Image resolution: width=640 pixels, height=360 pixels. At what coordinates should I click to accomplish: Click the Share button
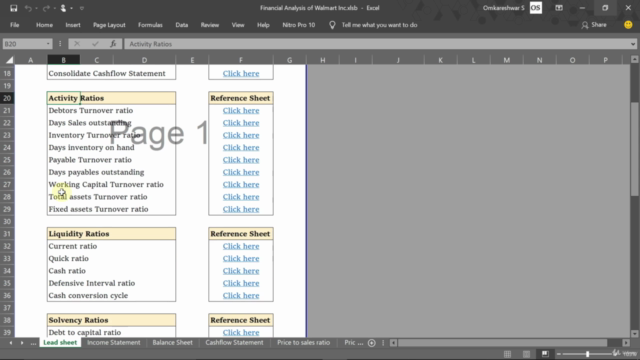(x=594, y=25)
